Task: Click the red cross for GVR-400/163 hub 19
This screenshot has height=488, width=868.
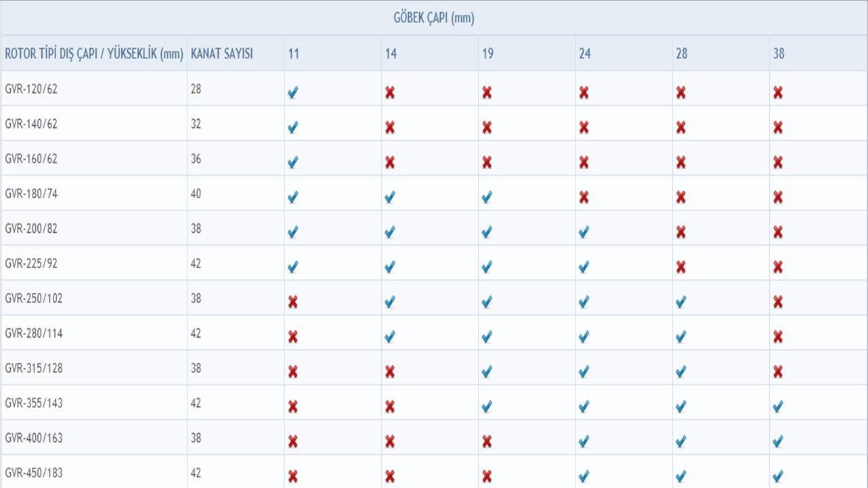Action: (x=487, y=441)
